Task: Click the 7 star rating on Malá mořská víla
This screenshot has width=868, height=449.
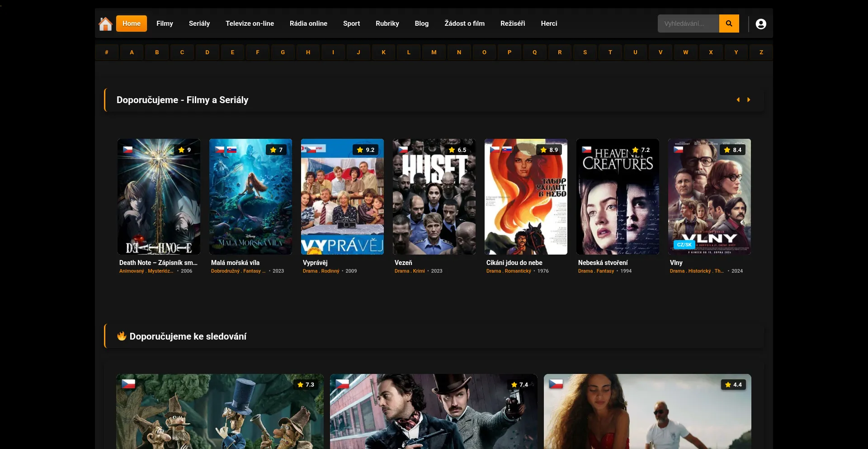Action: coord(276,150)
